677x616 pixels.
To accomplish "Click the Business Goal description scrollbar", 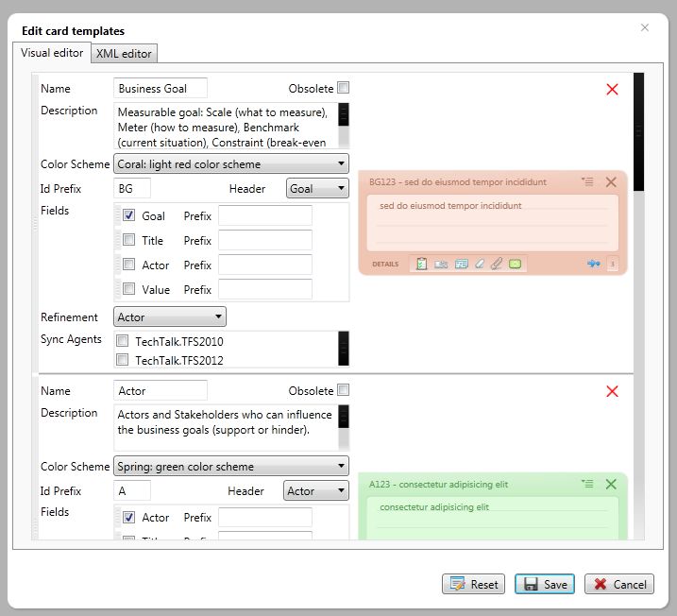I will [x=344, y=126].
